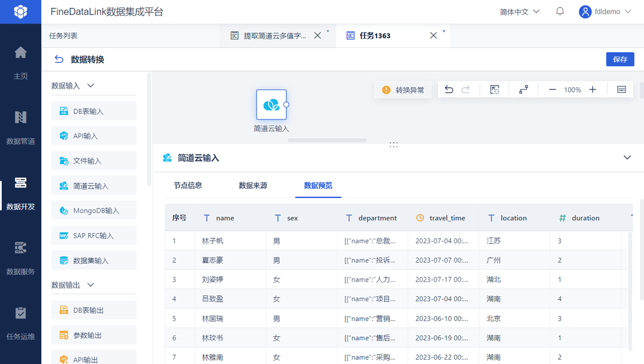The height and width of the screenshot is (364, 644).
Task: Switch to the 任务列表 tab
Action: 63,36
